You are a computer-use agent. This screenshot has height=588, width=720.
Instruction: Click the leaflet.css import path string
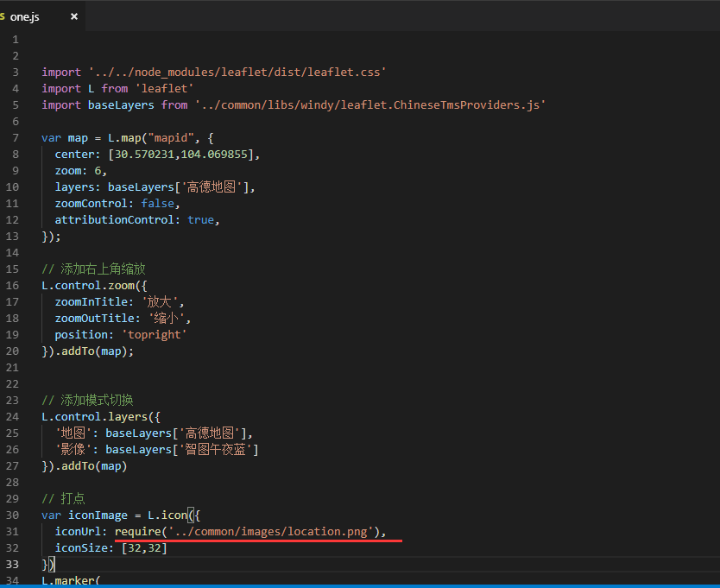pos(237,73)
